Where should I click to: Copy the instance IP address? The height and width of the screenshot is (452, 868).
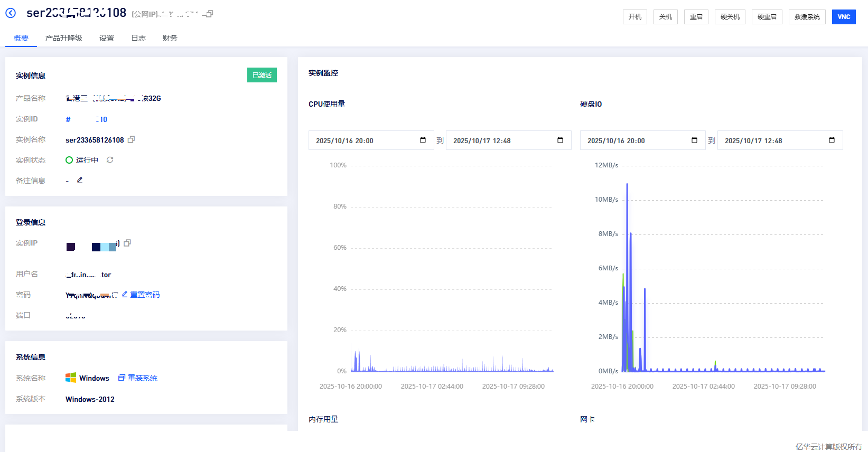[x=127, y=243]
